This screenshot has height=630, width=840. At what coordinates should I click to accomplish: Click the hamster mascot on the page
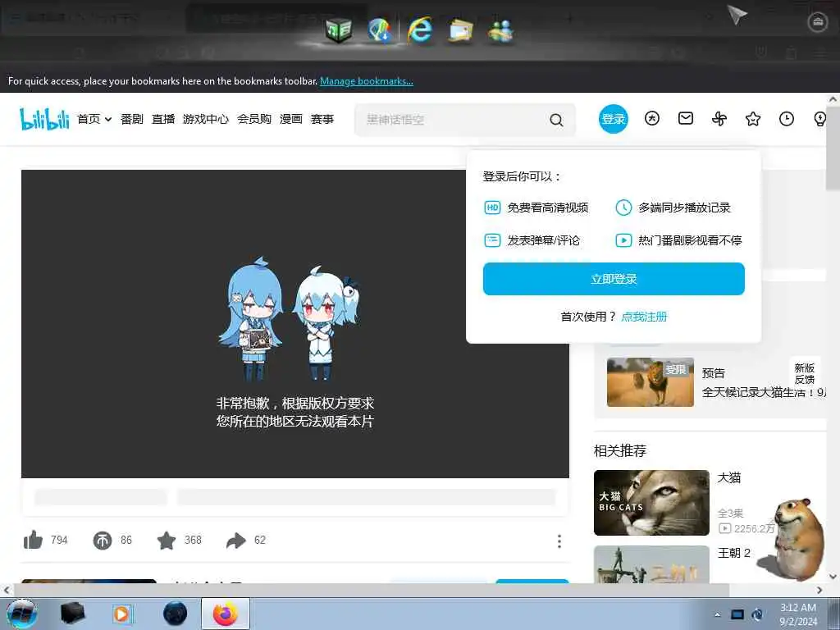point(798,538)
